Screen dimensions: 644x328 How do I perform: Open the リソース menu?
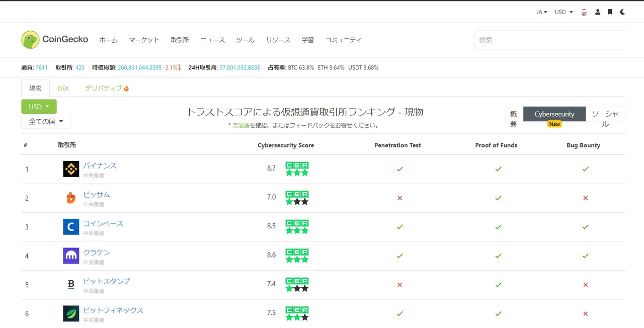click(x=278, y=40)
